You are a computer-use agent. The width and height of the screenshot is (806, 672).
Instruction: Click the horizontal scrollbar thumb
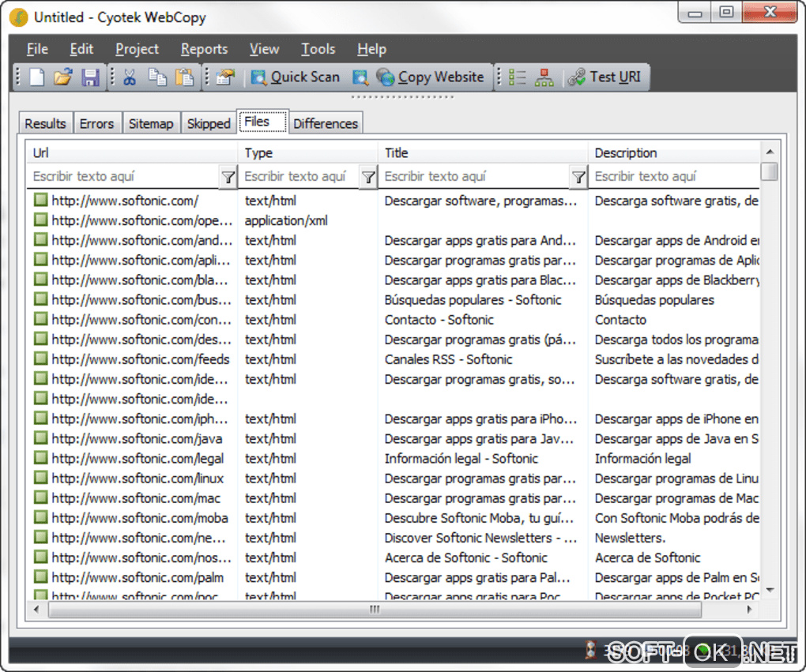pos(374,610)
